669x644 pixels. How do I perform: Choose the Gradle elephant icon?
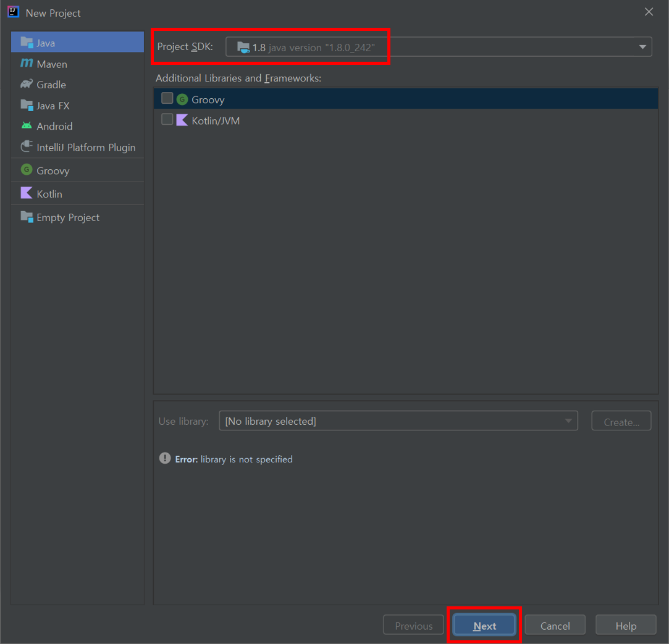pos(27,84)
